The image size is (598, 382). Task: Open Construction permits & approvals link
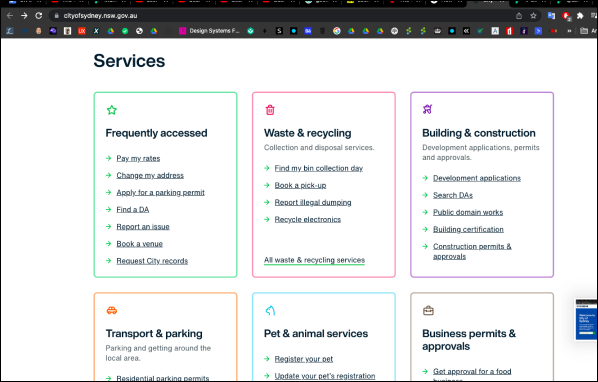[x=472, y=251]
